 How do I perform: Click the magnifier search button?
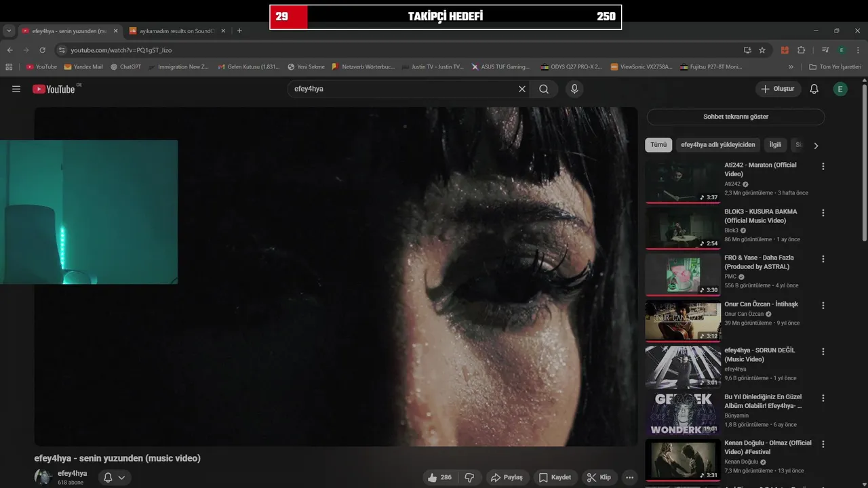tap(544, 89)
